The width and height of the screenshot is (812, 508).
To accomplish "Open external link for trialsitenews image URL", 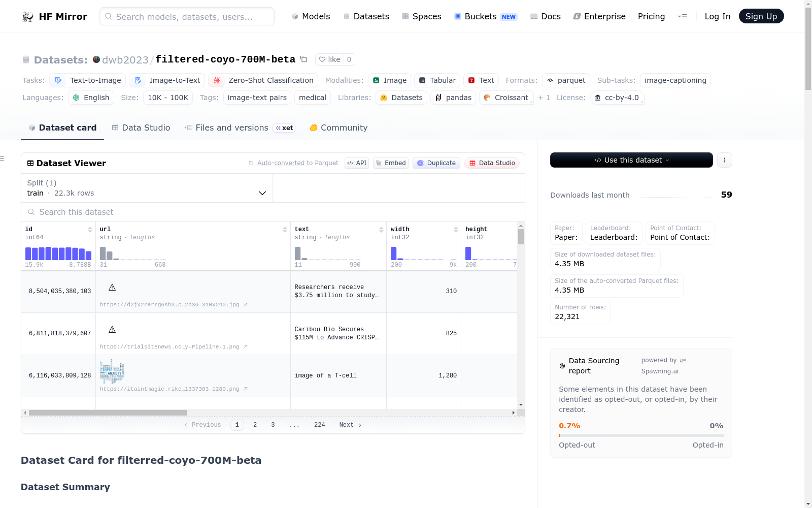I will [246, 347].
